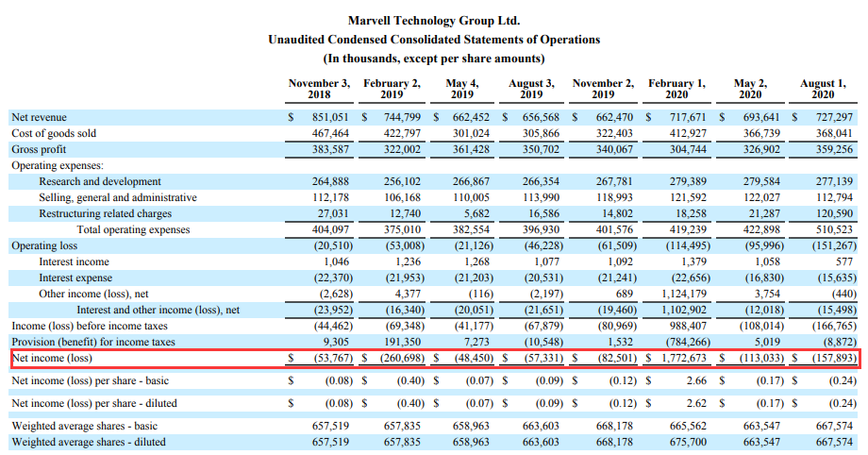Select the May 4, 2019 column header
868x455 pixels.
coord(461,89)
